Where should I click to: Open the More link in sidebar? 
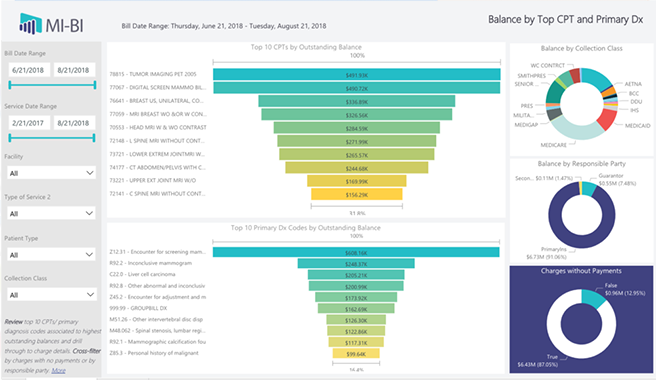click(59, 370)
